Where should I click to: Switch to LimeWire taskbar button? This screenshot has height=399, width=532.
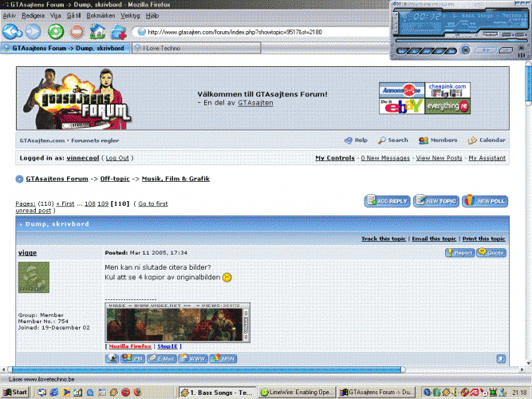point(297,392)
